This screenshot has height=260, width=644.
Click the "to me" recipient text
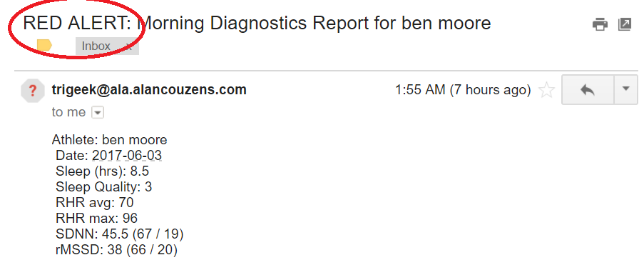(x=68, y=112)
